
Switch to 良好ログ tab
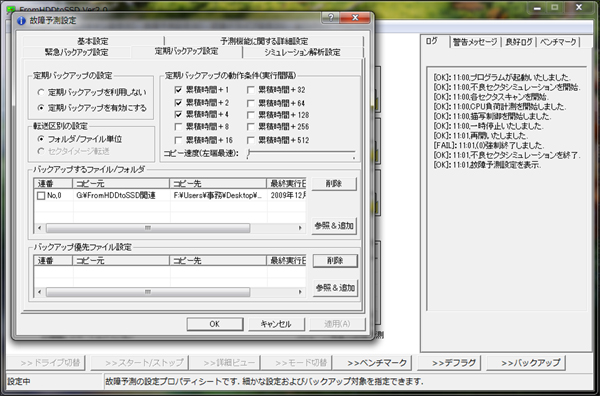518,42
